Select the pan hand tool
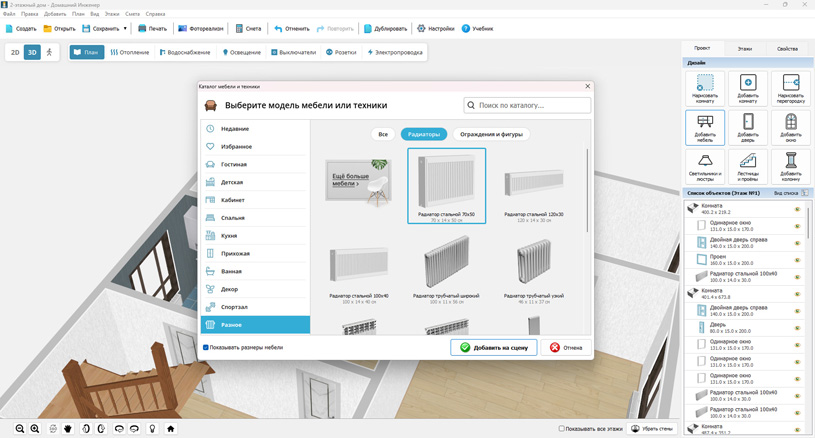Screen dimensions: 815x438 [68, 428]
